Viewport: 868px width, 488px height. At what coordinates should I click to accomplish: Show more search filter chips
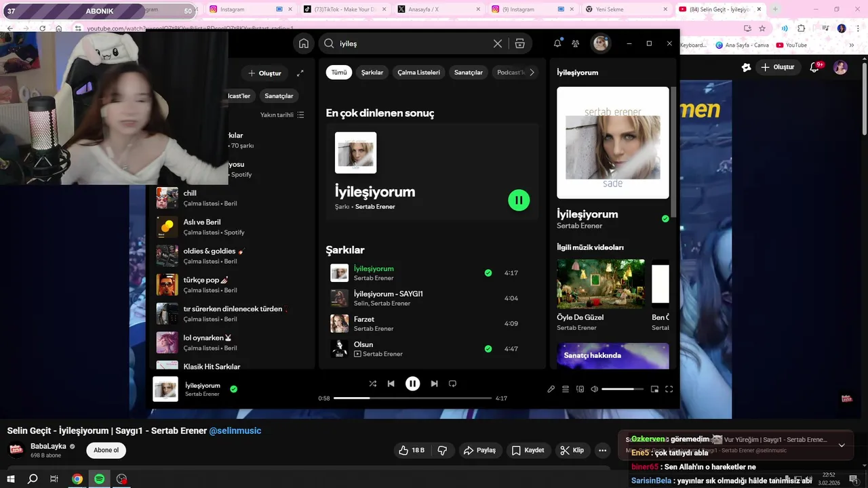pos(532,73)
